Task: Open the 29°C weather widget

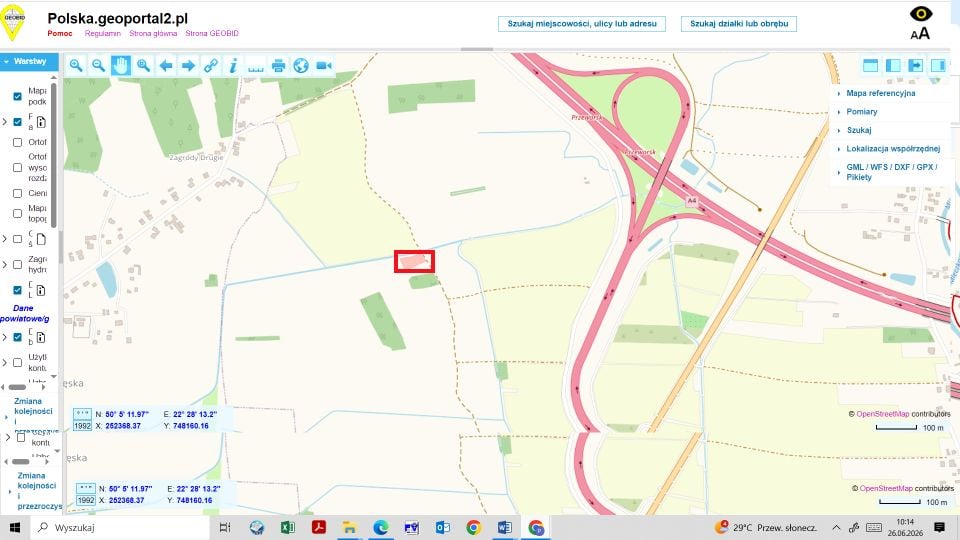Action: point(765,528)
